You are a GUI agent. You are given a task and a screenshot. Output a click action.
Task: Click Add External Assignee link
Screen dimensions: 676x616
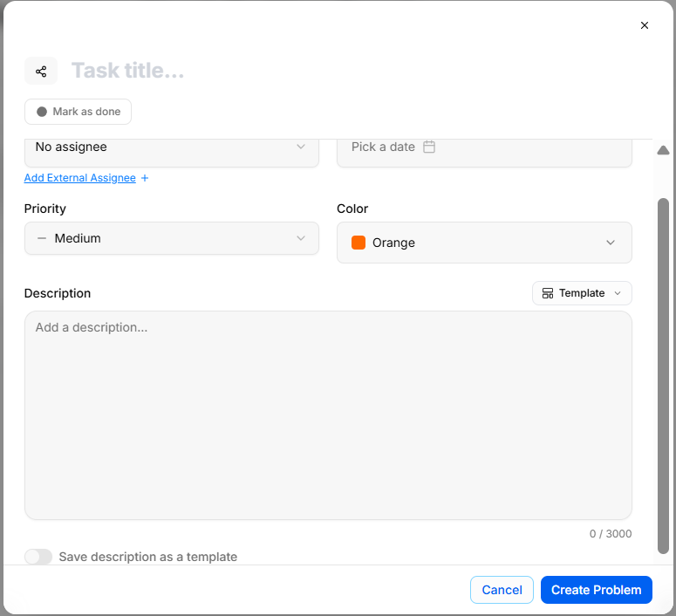pyautogui.click(x=79, y=178)
